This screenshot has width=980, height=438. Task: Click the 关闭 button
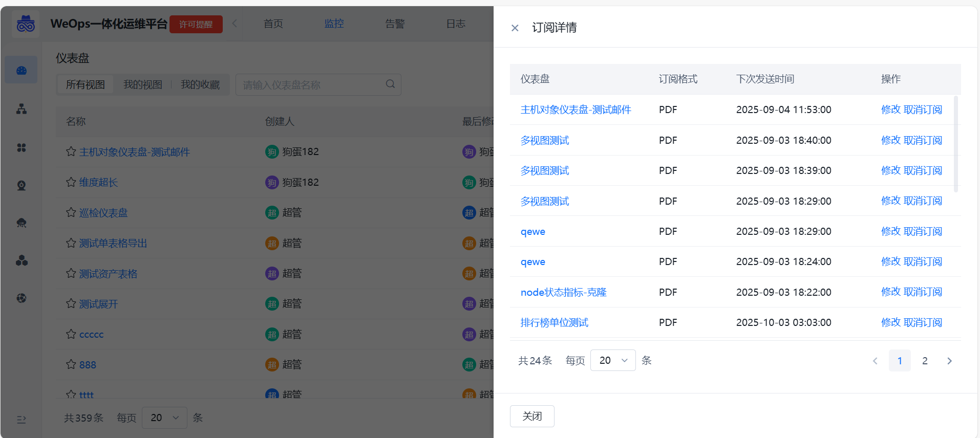[532, 416]
